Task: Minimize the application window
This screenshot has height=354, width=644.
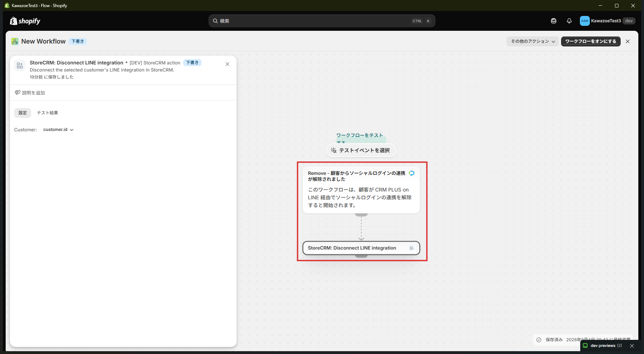Action: [600, 5]
